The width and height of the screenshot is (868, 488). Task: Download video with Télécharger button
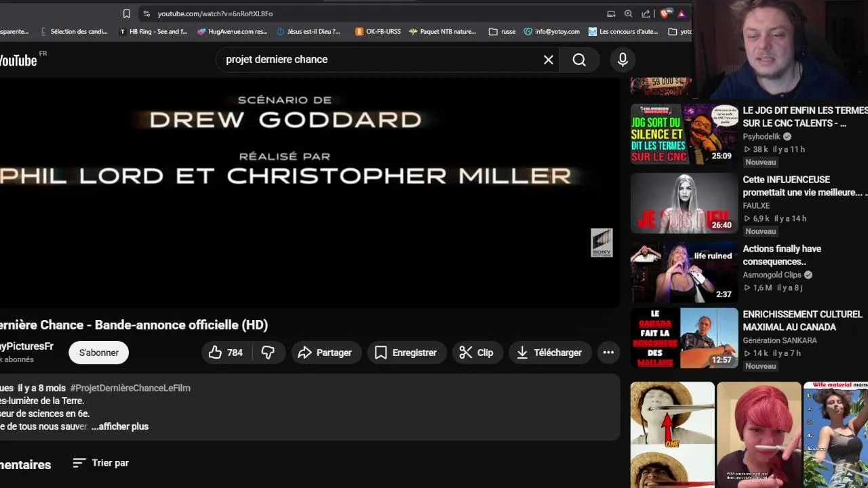pyautogui.click(x=550, y=352)
